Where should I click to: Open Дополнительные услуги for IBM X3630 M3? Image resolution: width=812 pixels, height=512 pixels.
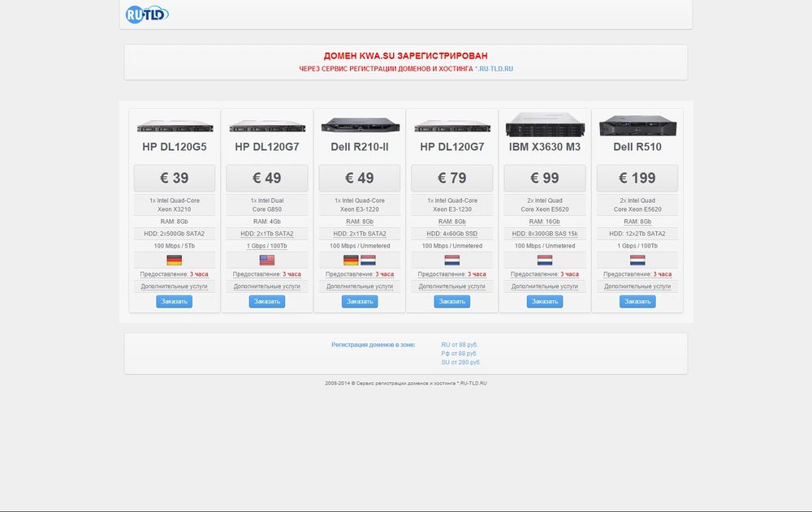tap(545, 286)
